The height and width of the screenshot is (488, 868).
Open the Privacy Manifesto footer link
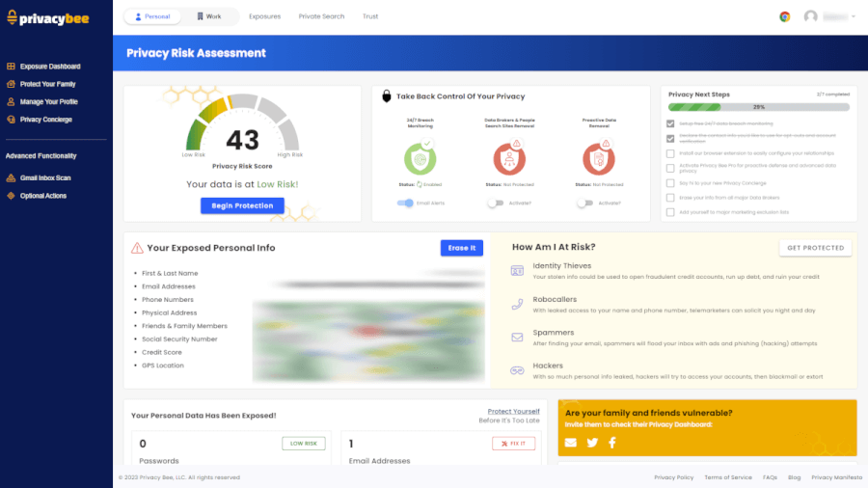836,477
